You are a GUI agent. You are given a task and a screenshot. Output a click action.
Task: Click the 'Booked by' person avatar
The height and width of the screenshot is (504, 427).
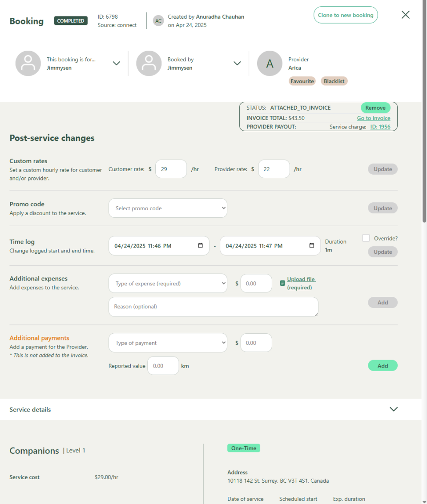coord(149,64)
